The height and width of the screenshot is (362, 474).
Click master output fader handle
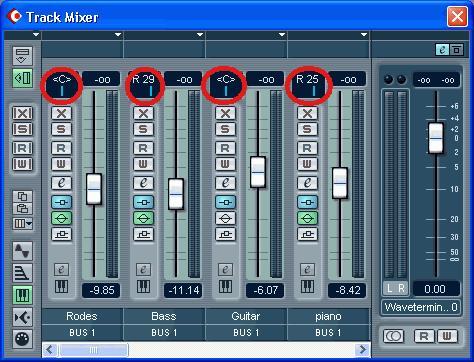point(436,138)
